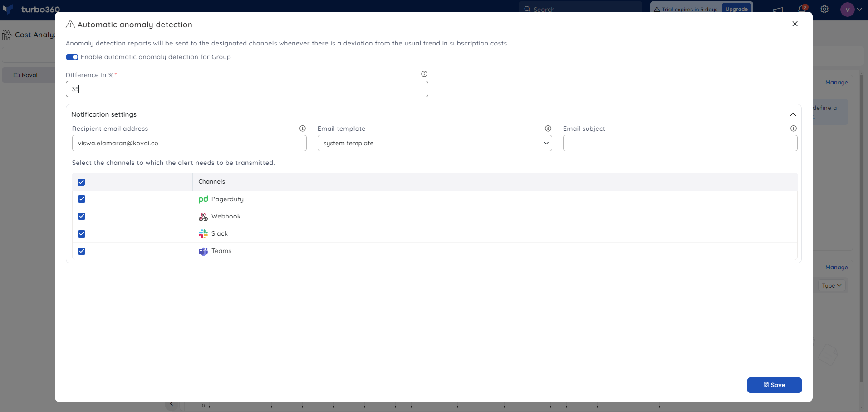Uncheck the Teams channel checkbox
Viewport: 868px width, 412px height.
[x=82, y=251]
